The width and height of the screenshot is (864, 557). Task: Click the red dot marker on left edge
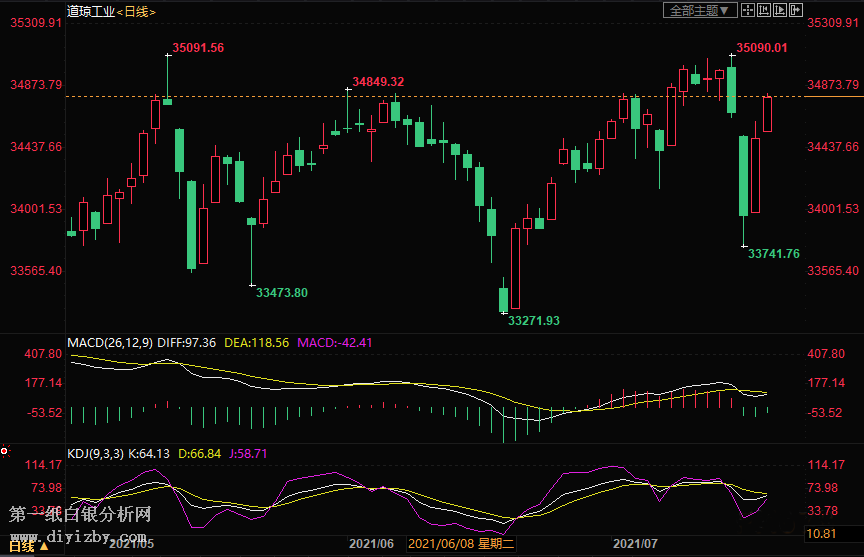click(x=5, y=451)
